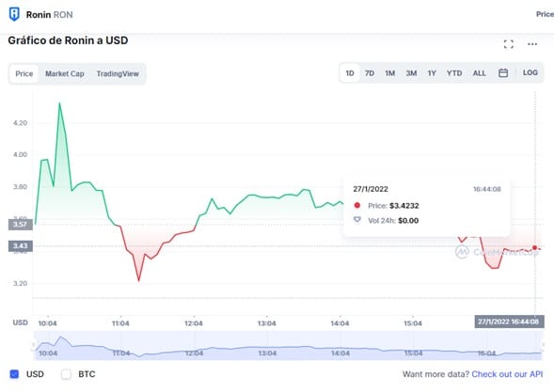This screenshot has height=392, width=554.
Task: Click the Ronin RON coin title
Action: click(50, 15)
